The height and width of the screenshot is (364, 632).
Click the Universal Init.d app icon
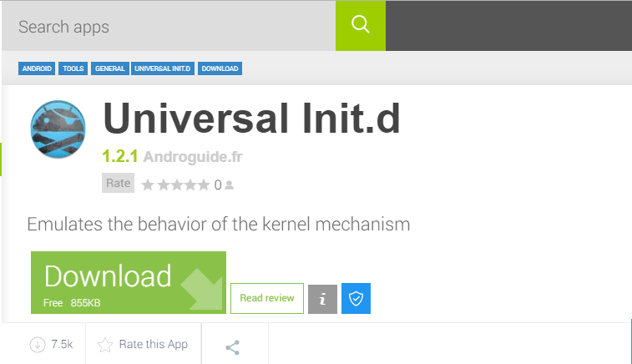[x=58, y=129]
